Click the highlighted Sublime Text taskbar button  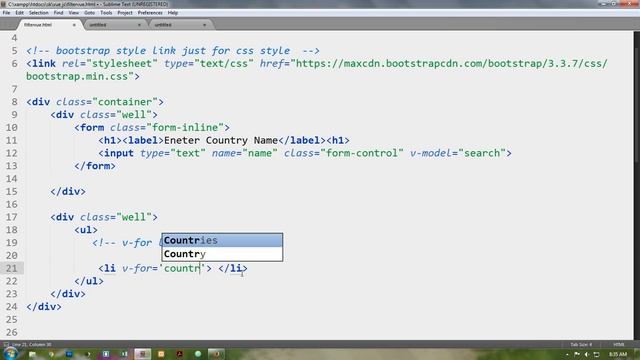142,354
